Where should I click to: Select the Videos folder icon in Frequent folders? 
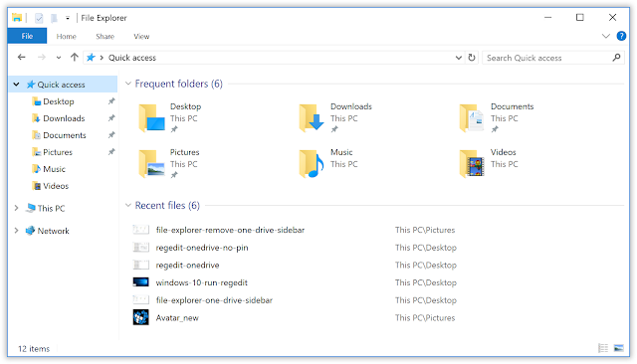point(472,164)
